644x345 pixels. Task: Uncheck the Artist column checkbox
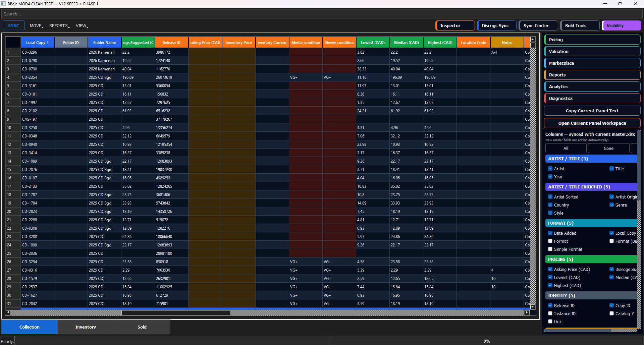550,169
